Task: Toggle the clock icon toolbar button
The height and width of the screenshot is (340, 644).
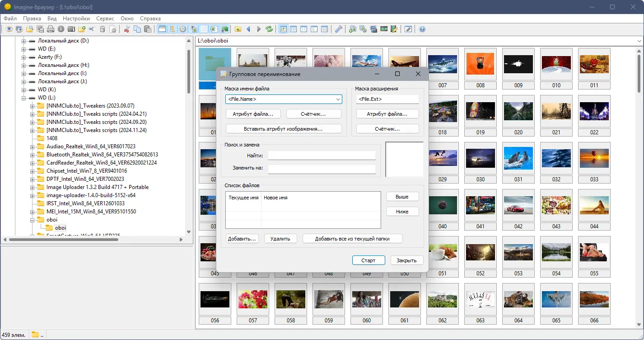Action: pyautogui.click(x=183, y=29)
